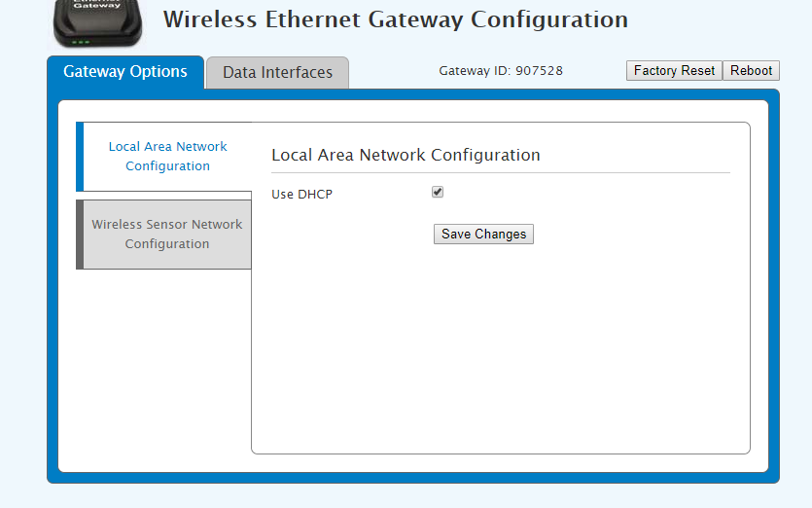
Task: Click the Factory Reset button
Action: pos(674,70)
